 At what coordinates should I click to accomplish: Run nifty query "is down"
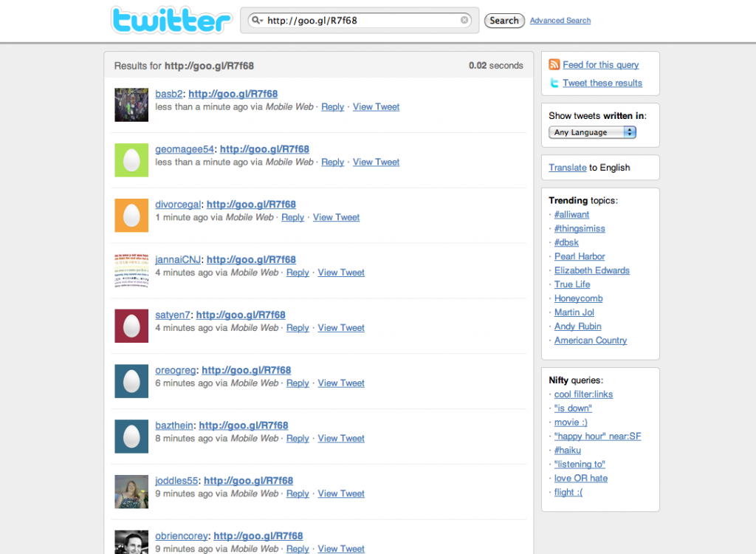pyautogui.click(x=573, y=408)
